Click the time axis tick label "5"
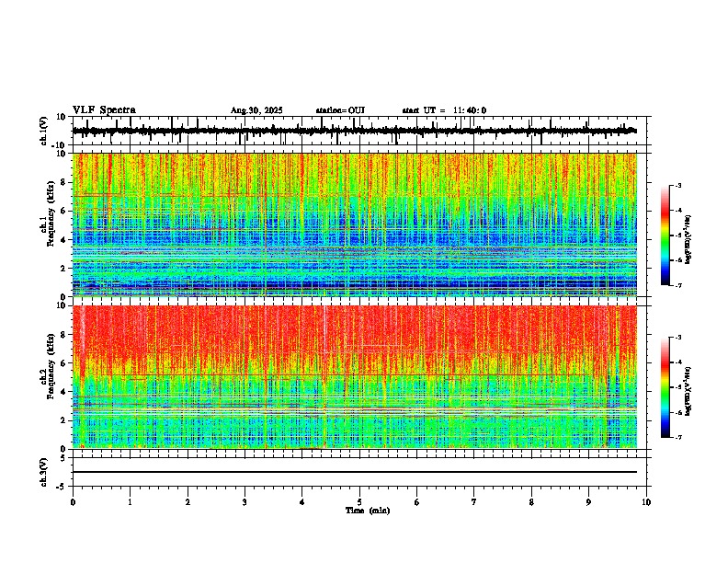728x563 pixels. coord(359,502)
